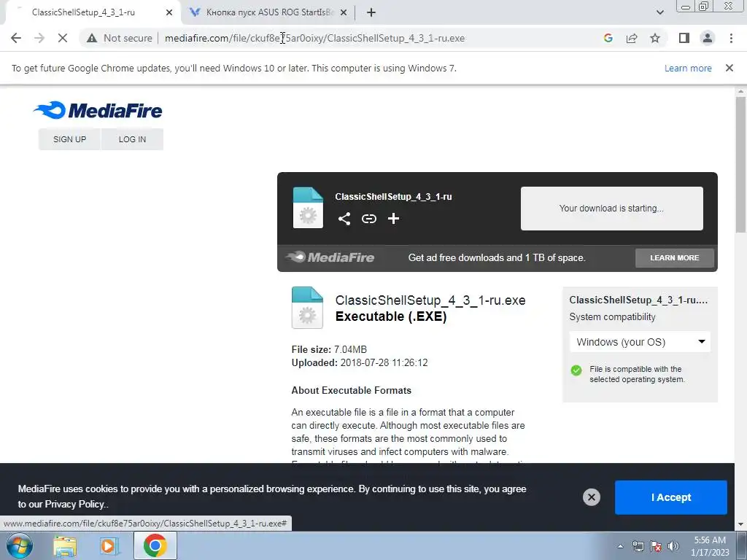
Task: Click the plus add-to-account icon
Action: 393,219
